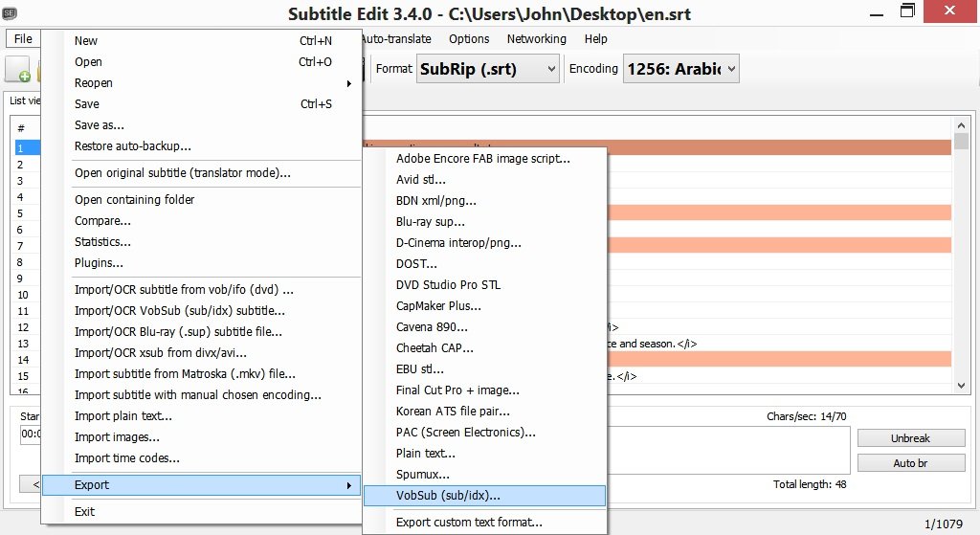The width and height of the screenshot is (980, 535).
Task: Choose Import plain text entry
Action: click(123, 416)
